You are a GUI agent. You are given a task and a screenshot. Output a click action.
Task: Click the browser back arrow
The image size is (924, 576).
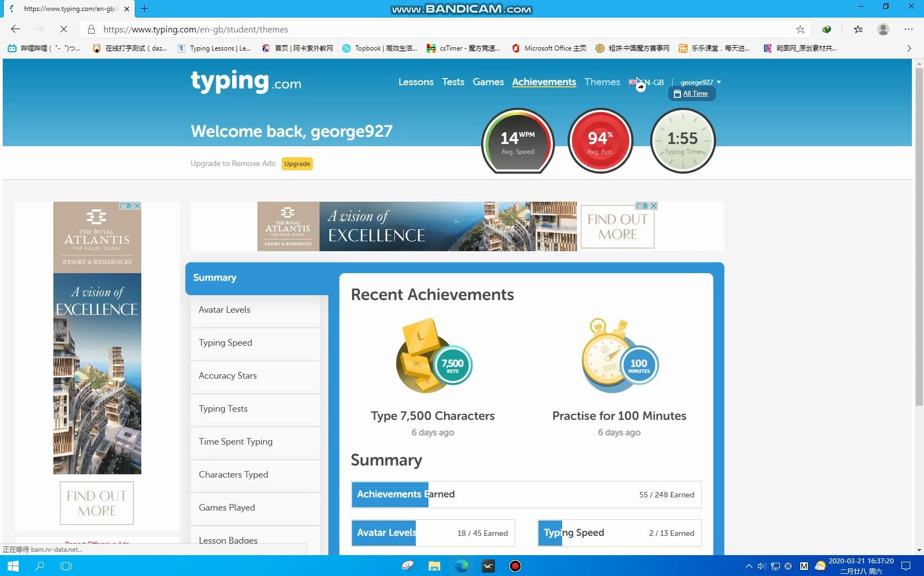point(15,29)
